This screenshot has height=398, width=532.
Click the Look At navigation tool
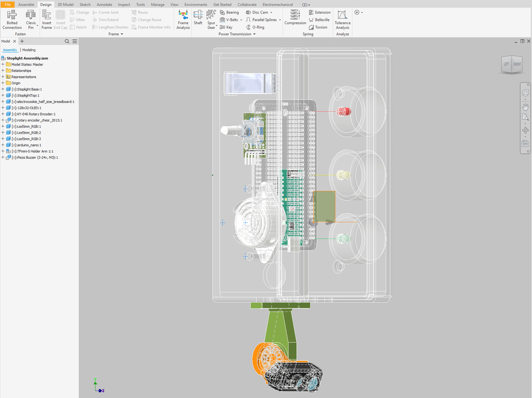point(525,144)
